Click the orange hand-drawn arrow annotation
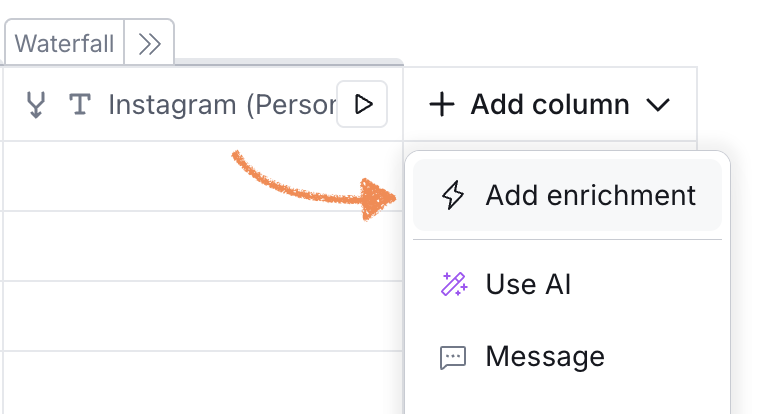 pyautogui.click(x=314, y=186)
